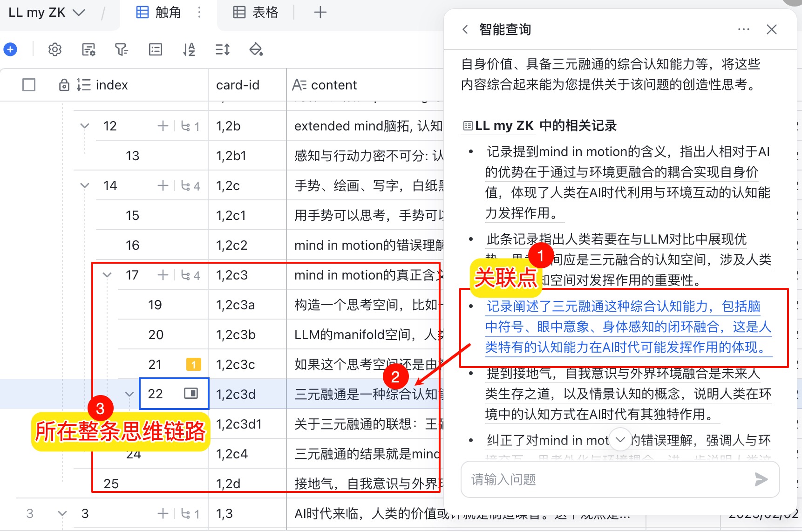Screen dimensions: 802x532
Task: Open the fill color tool
Action: [256, 49]
